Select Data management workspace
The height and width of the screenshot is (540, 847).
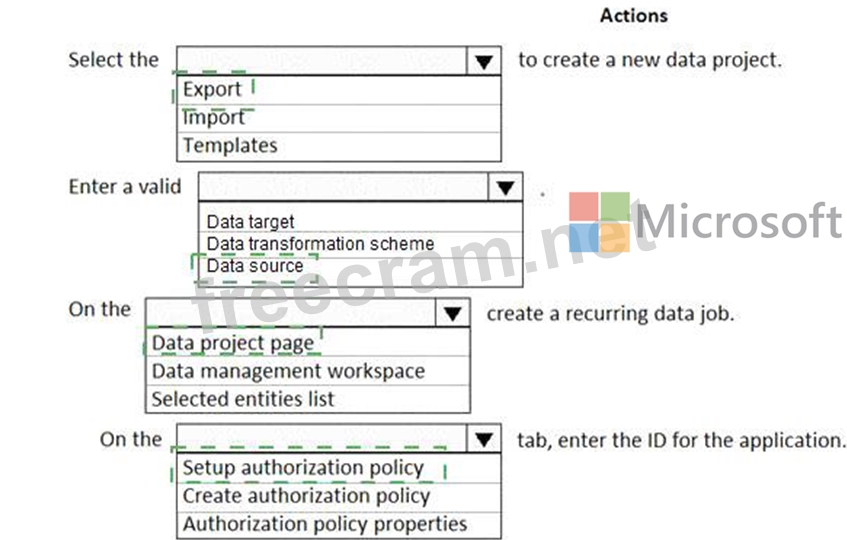(x=288, y=371)
